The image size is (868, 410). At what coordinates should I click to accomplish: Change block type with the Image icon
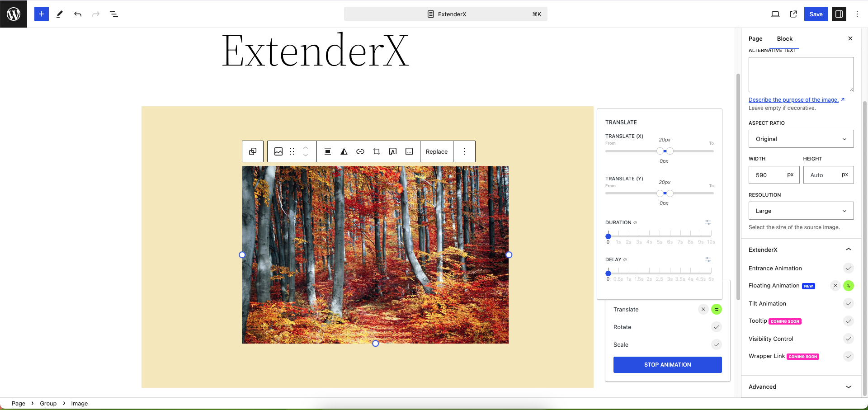[278, 151]
